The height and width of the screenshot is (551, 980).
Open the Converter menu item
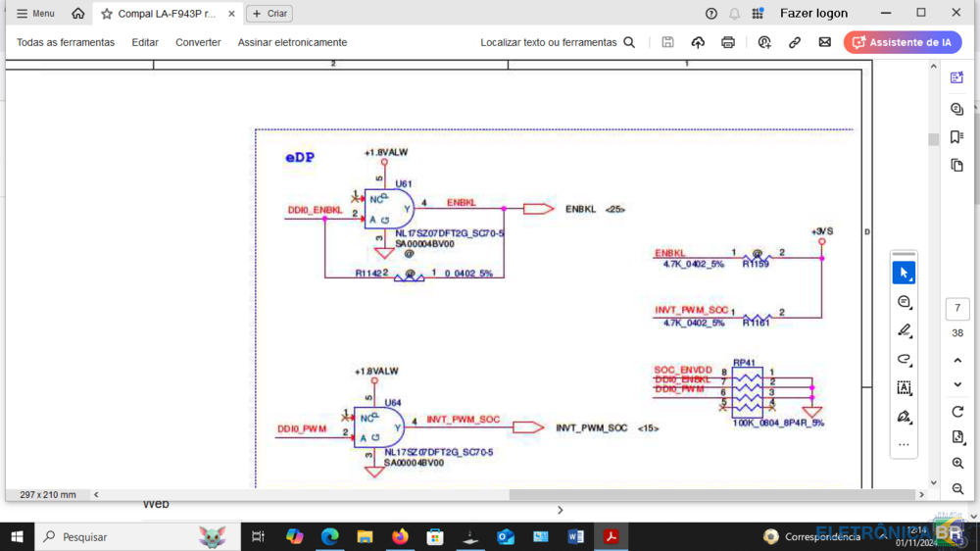198,42
